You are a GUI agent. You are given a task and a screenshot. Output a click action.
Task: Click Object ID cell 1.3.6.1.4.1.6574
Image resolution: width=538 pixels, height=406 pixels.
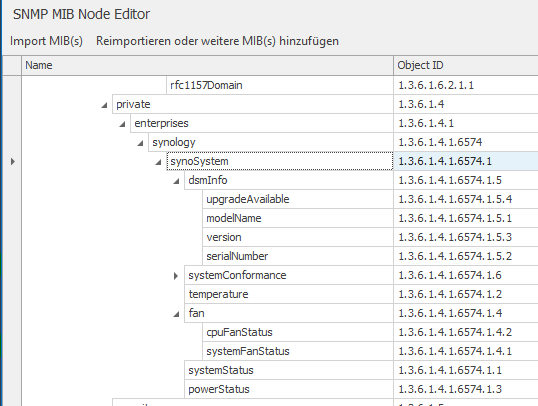(466, 142)
